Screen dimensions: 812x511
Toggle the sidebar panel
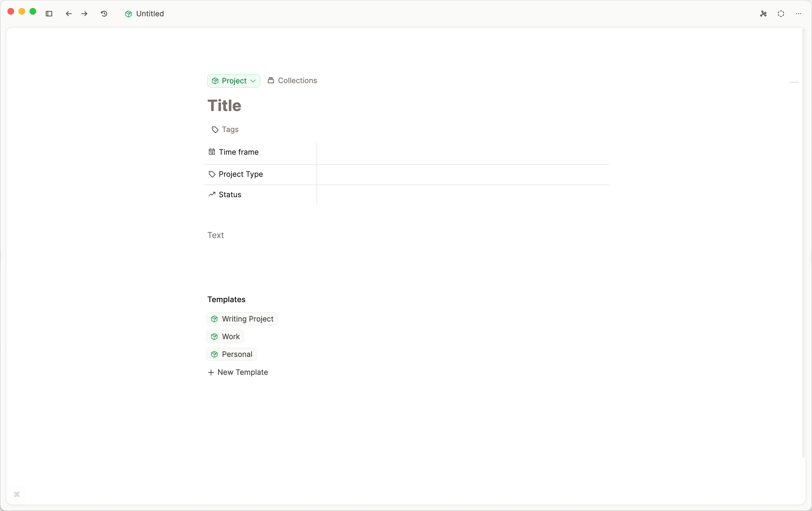click(49, 14)
